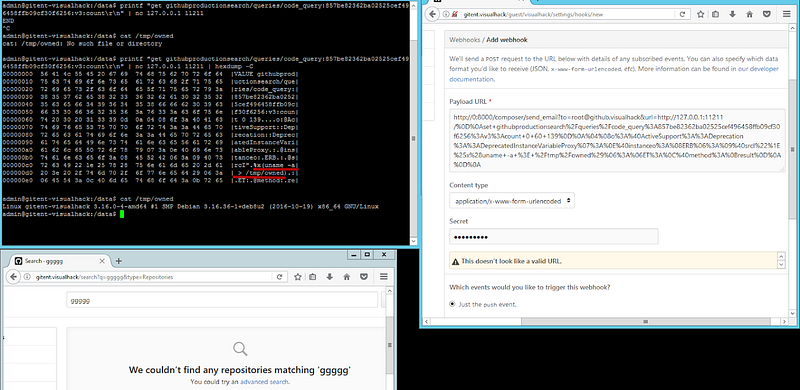The width and height of the screenshot is (800, 390).
Task: Click 'Which events would you like to trigger' text
Action: coord(530,287)
